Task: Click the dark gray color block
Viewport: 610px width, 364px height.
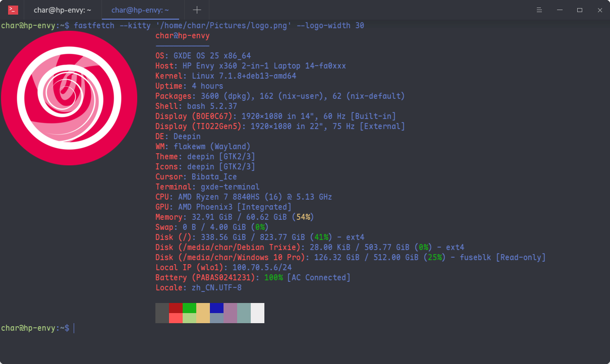Action: coord(162,313)
